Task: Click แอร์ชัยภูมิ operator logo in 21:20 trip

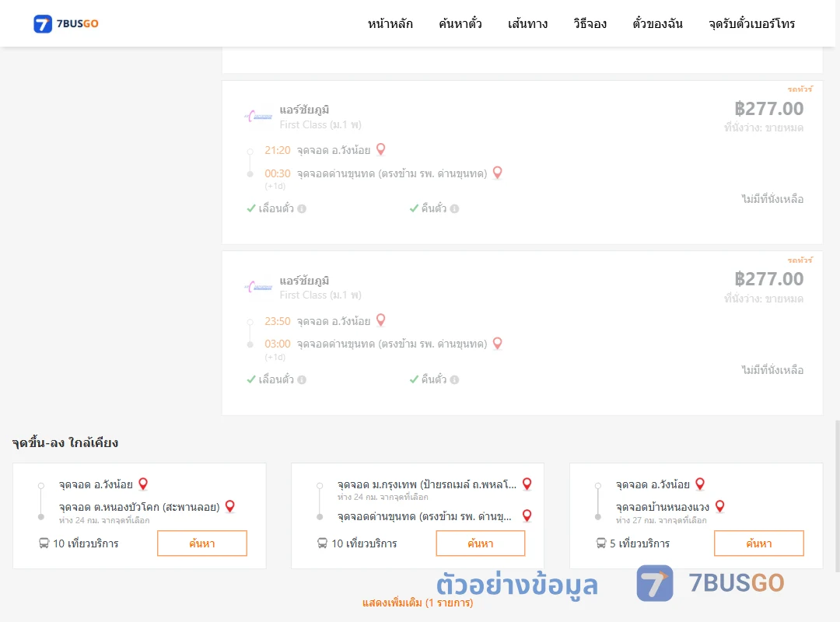Action: tap(259, 117)
